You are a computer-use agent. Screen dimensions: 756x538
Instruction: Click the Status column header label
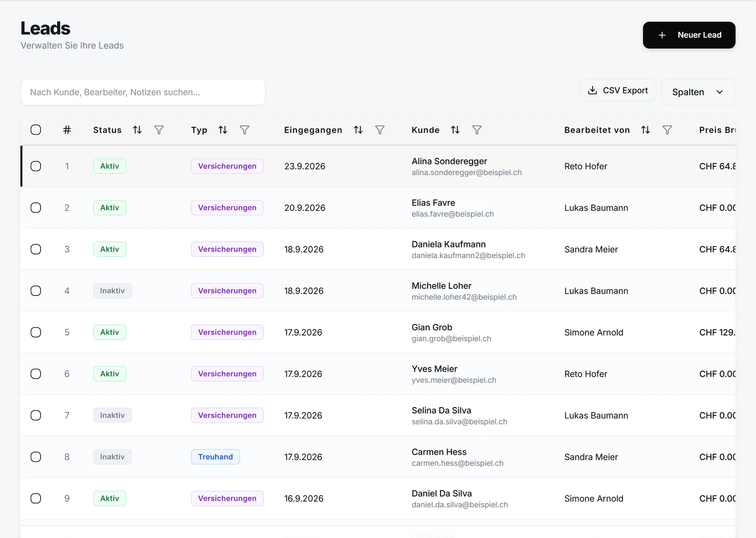click(107, 130)
